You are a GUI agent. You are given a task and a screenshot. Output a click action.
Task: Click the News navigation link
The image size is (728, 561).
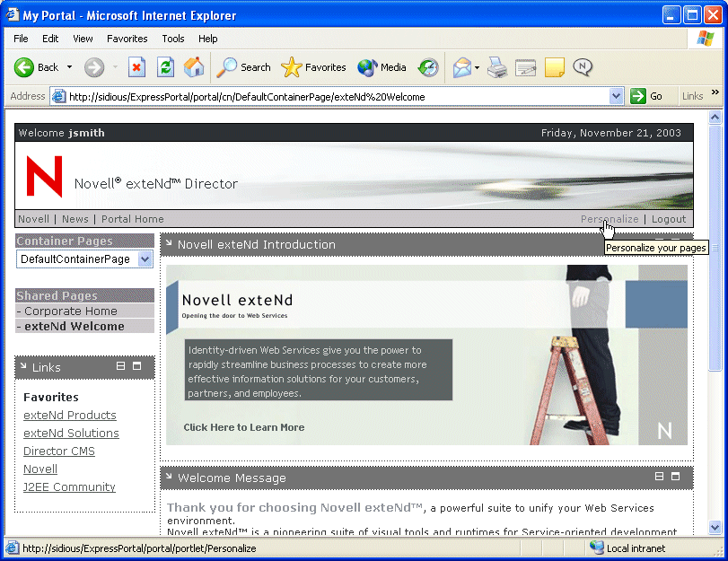click(x=75, y=219)
